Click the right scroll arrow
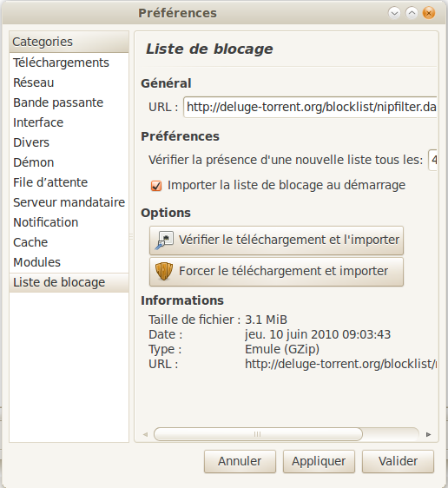 (x=428, y=434)
